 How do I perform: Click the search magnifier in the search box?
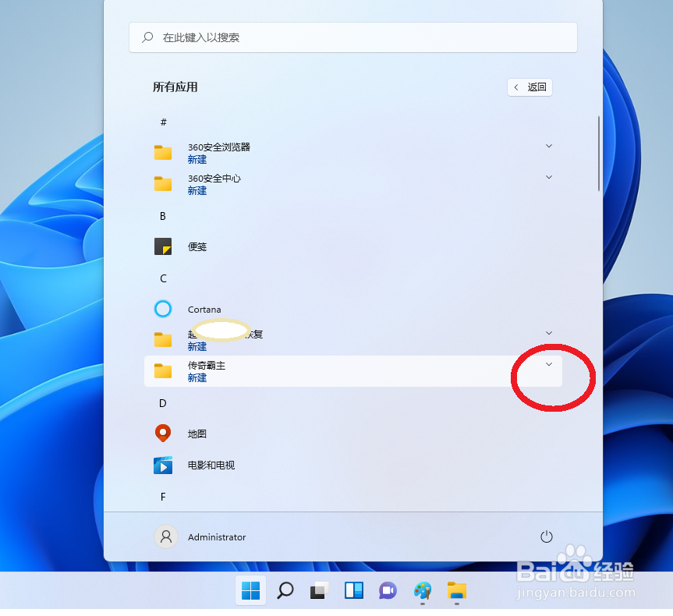point(147,37)
